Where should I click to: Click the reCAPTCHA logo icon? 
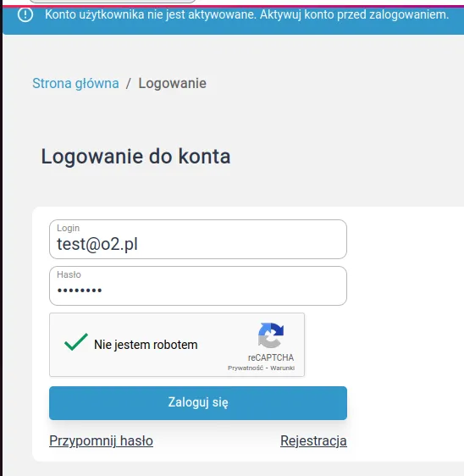click(271, 335)
